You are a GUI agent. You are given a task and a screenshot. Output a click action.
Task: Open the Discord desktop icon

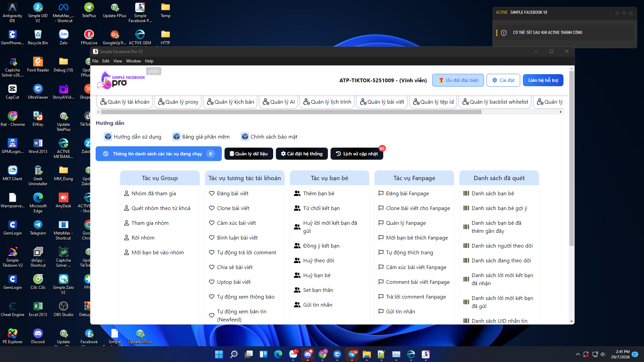pos(38,336)
